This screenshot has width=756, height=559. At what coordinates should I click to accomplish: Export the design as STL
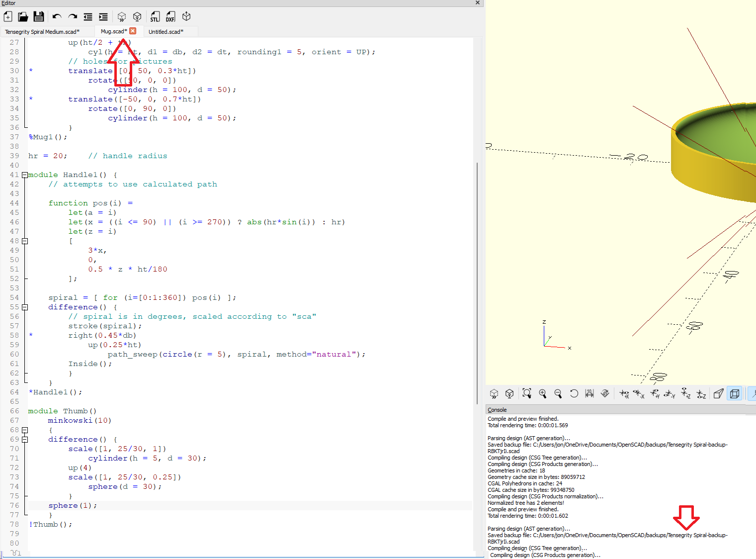(x=155, y=17)
